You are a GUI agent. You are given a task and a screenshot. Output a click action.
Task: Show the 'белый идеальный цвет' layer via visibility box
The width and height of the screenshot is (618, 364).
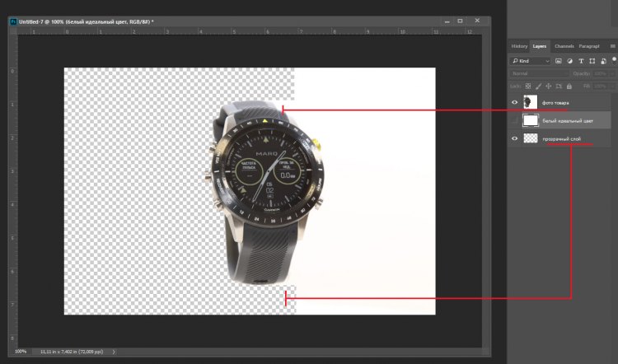point(514,120)
